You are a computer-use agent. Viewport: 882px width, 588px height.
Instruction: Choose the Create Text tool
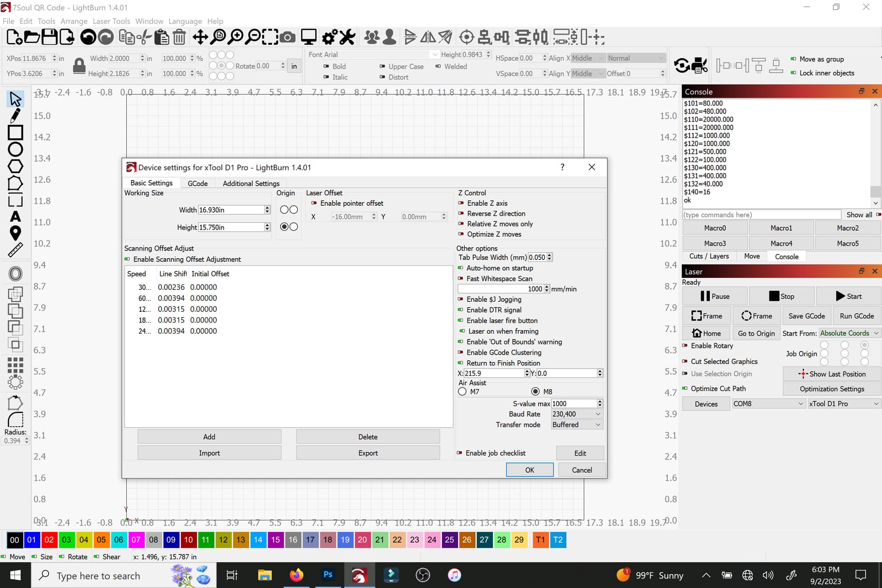(x=15, y=216)
